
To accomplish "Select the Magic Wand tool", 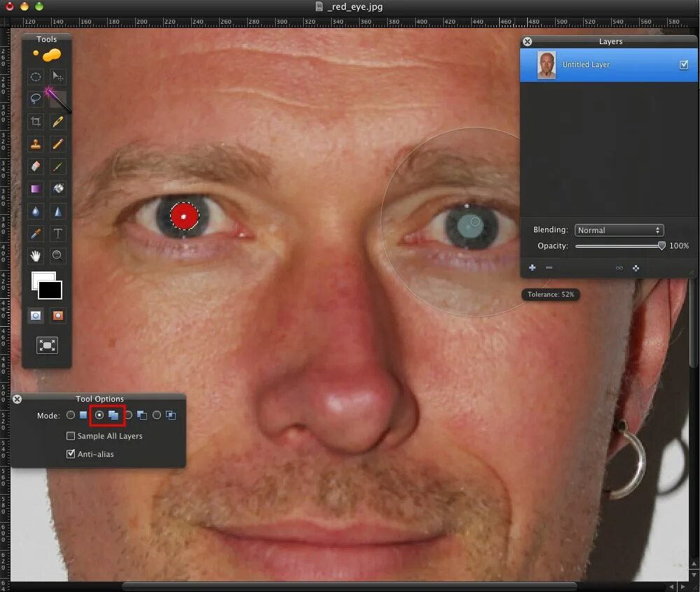I will 57,99.
